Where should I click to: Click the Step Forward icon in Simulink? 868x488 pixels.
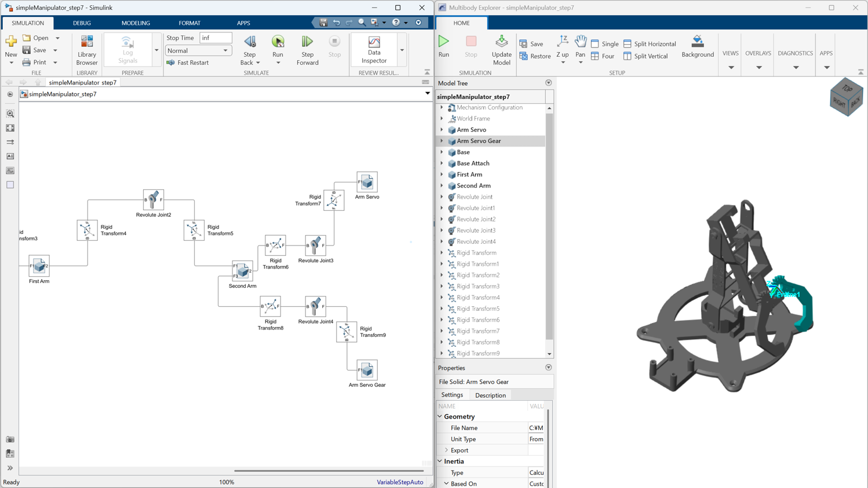point(307,42)
